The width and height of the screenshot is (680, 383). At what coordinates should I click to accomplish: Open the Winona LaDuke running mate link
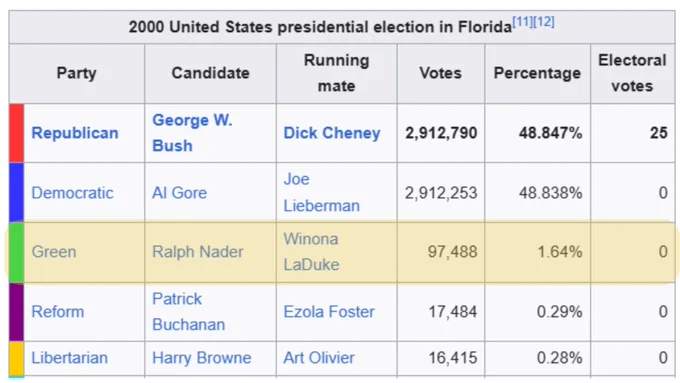311,252
